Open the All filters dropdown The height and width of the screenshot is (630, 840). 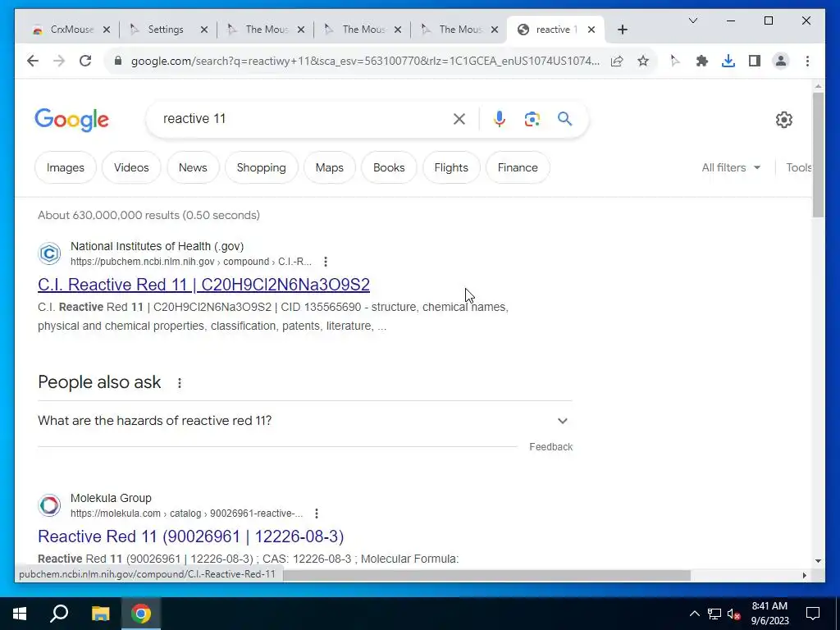coord(731,167)
